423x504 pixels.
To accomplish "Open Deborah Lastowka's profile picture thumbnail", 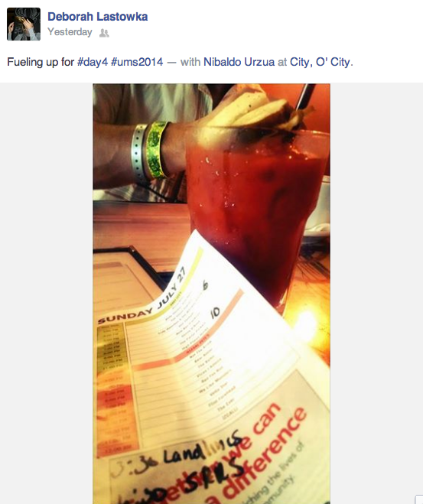I will pos(24,24).
